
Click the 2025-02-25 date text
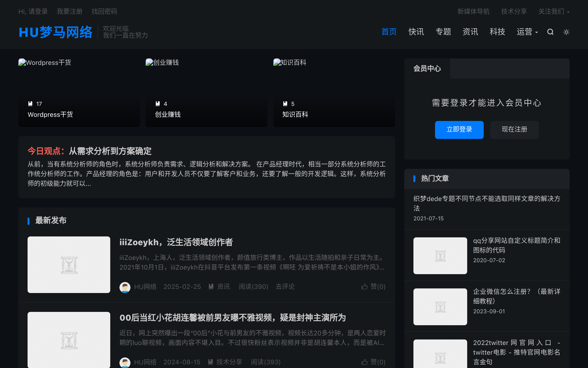pyautogui.click(x=182, y=287)
